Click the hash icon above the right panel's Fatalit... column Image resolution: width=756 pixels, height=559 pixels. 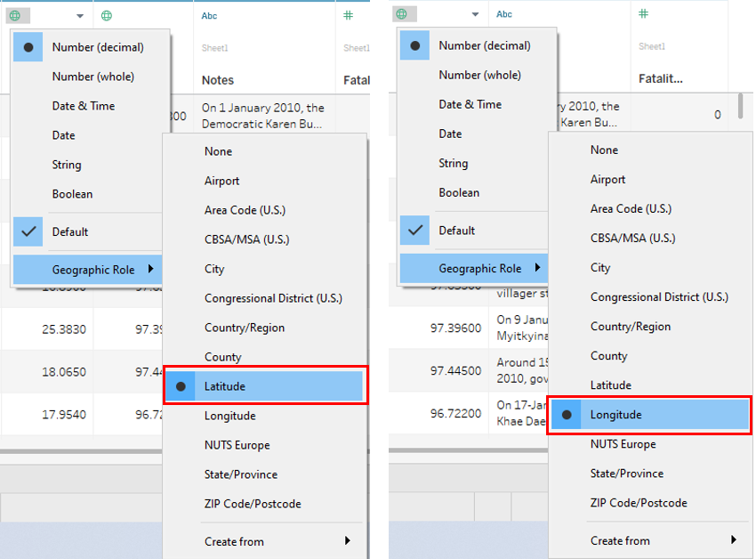644,14
